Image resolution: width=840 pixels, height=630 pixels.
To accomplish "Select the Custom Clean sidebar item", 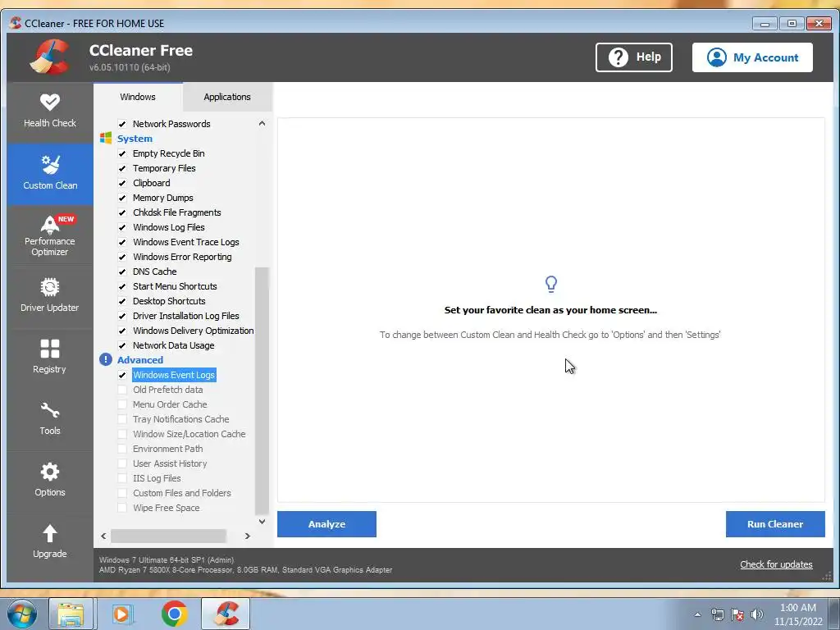I will (50, 174).
